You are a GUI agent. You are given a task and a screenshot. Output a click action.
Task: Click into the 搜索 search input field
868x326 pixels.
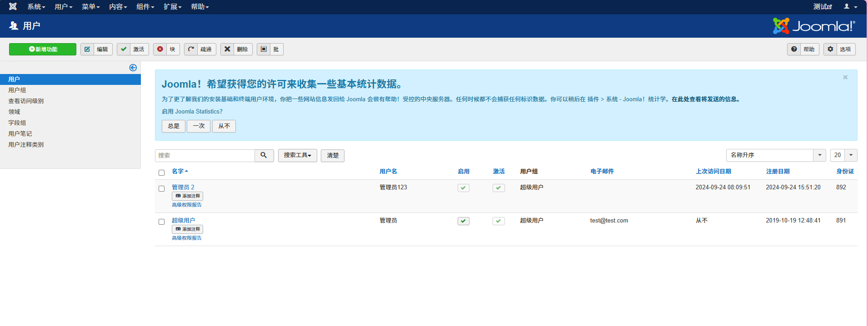tap(205, 155)
